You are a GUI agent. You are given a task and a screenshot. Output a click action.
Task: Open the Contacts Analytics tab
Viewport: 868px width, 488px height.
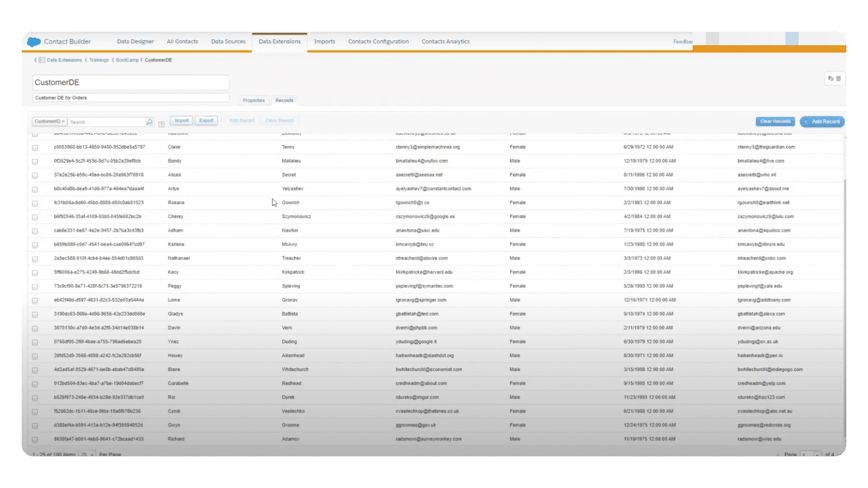445,42
